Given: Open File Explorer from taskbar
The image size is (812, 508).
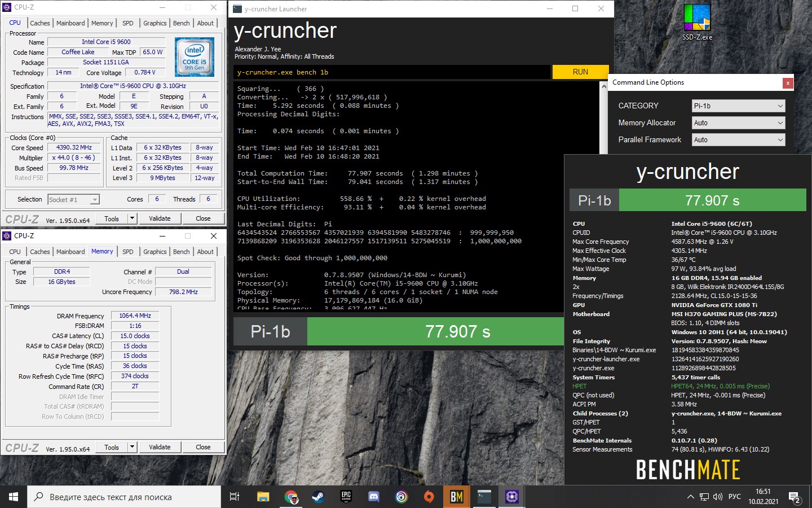Looking at the screenshot, I should pos(263,497).
